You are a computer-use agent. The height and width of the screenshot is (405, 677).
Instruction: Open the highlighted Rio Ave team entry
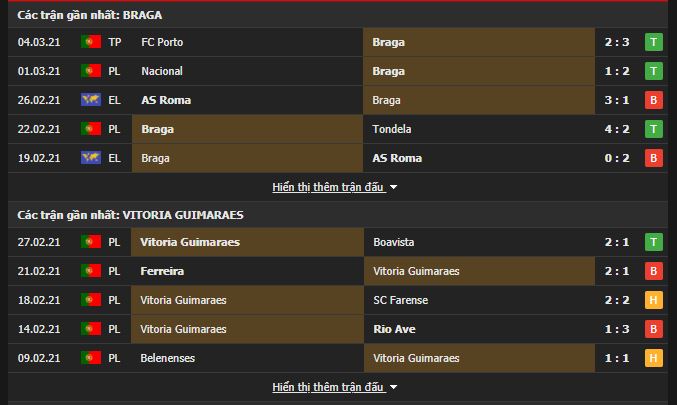click(x=394, y=329)
